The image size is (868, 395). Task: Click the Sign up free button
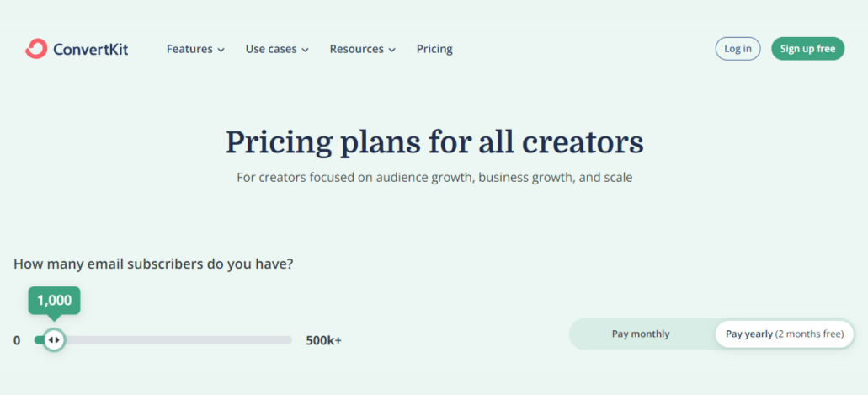tap(807, 49)
